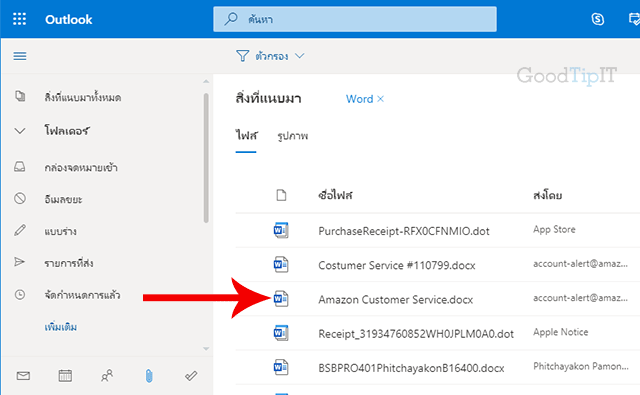Click the Skype icon in header

[x=598, y=19]
